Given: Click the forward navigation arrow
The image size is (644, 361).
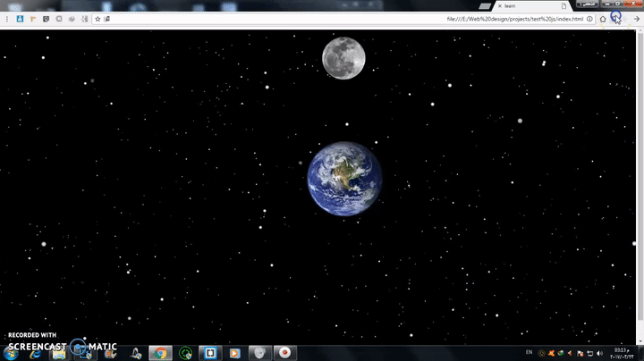Looking at the screenshot, I should point(637,18).
